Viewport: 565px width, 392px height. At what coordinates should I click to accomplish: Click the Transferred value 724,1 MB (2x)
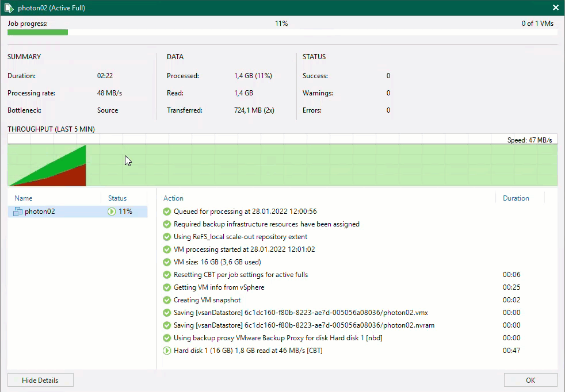click(x=254, y=110)
